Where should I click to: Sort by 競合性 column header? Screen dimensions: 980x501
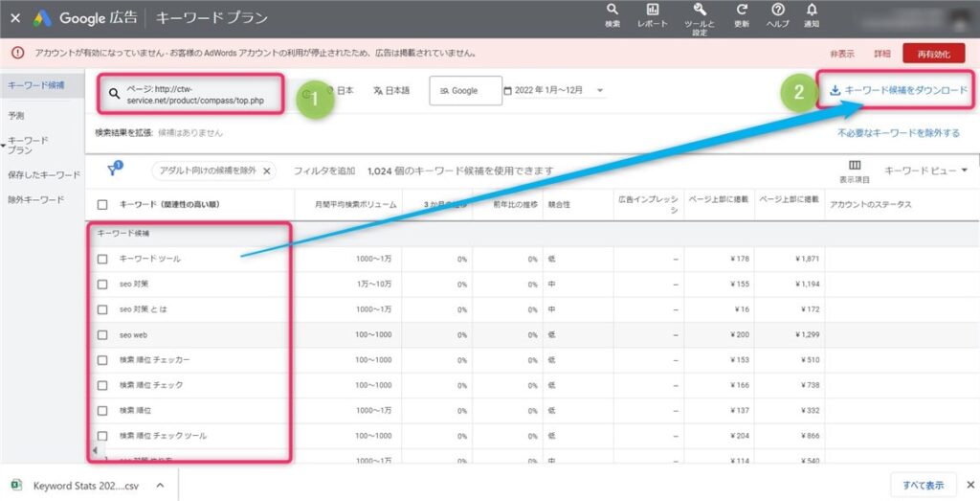559,205
